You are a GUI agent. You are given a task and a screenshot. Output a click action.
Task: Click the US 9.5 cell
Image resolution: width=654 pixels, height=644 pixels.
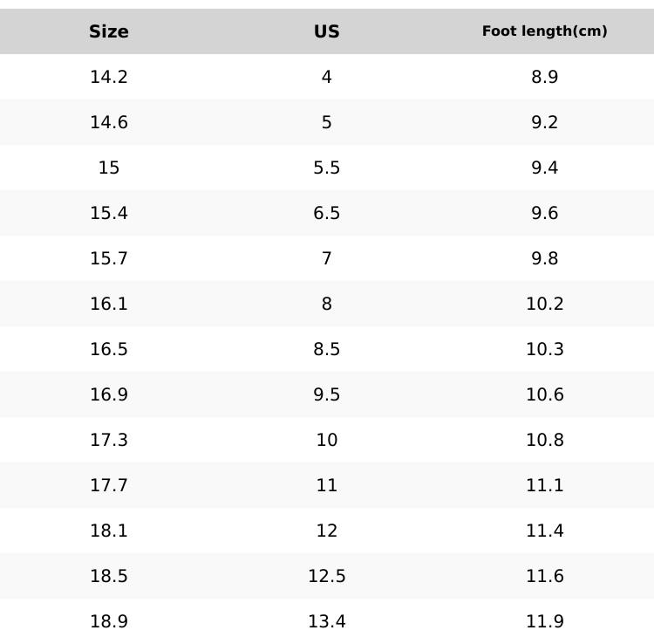coord(327,394)
